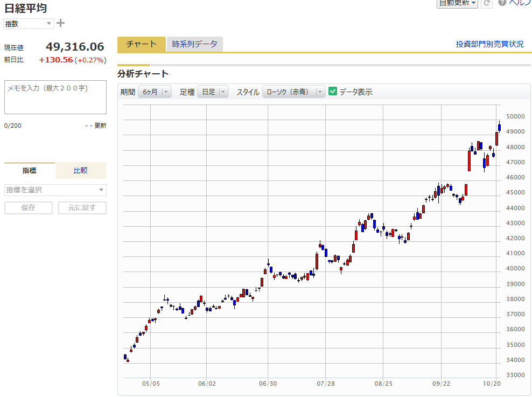This screenshot has height=397, width=532.
Task: Open the 指数 selector dropdown
Action: click(29, 23)
